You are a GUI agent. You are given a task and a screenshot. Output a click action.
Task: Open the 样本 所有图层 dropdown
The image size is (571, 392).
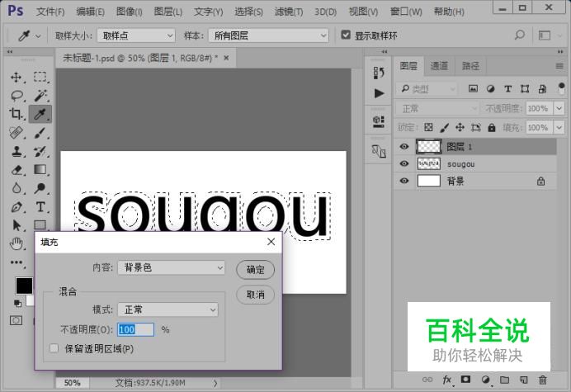coord(268,35)
